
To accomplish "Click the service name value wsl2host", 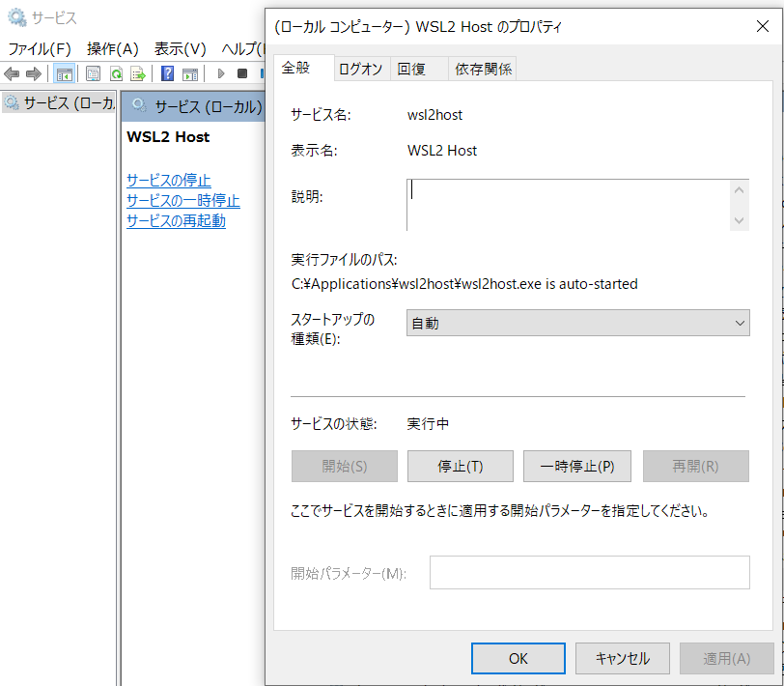I will pyautogui.click(x=435, y=115).
